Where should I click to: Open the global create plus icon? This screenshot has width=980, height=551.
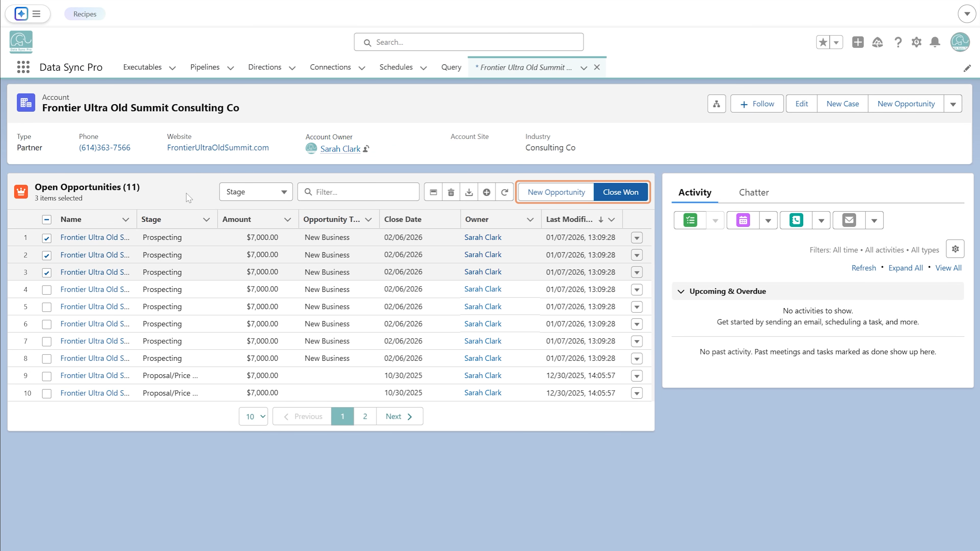pos(857,42)
